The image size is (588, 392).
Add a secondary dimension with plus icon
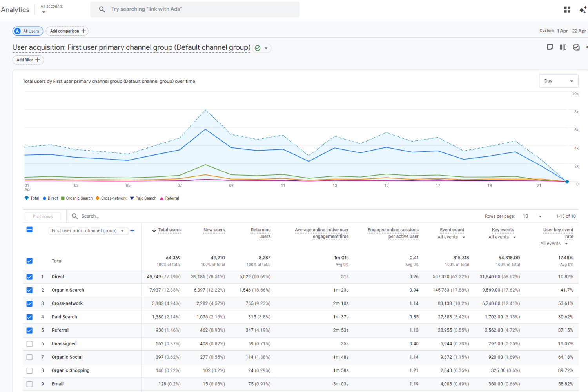(132, 230)
